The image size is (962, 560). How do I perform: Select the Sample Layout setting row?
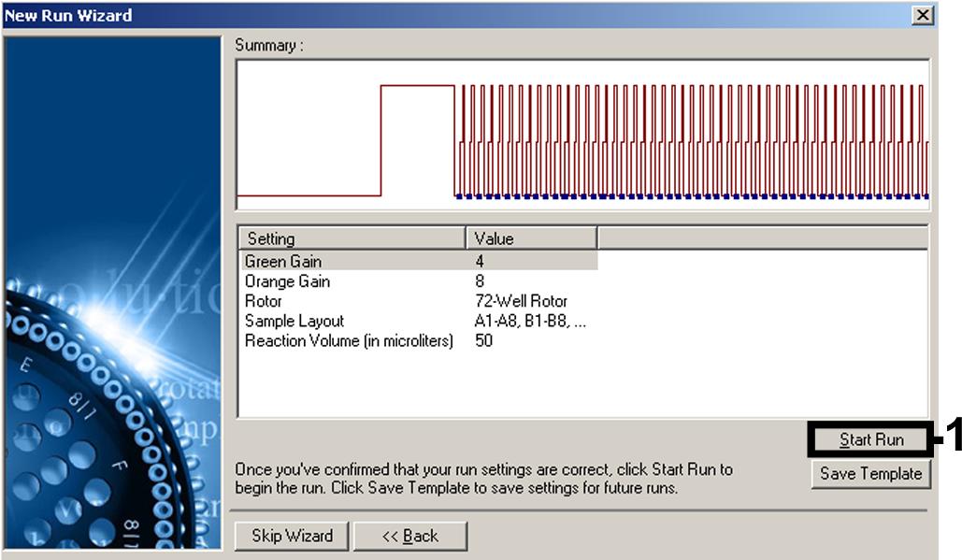tap(419, 321)
